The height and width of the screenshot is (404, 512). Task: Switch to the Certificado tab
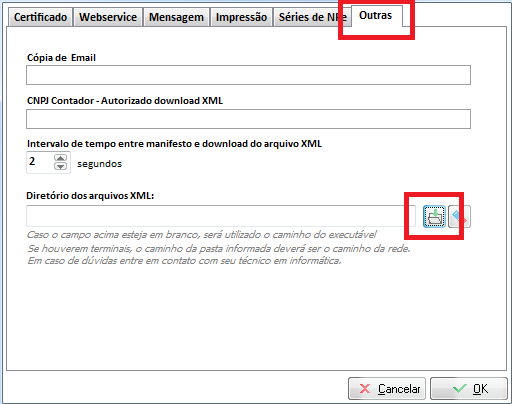(40, 17)
